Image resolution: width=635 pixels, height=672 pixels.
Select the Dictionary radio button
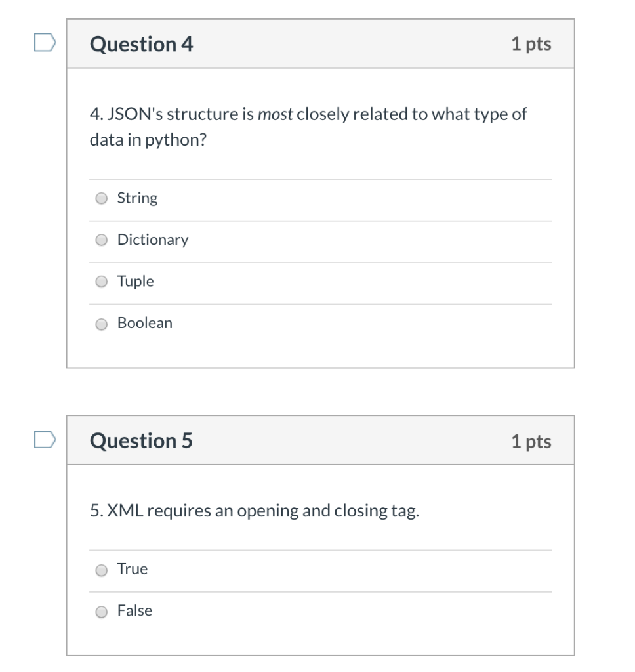point(102,240)
